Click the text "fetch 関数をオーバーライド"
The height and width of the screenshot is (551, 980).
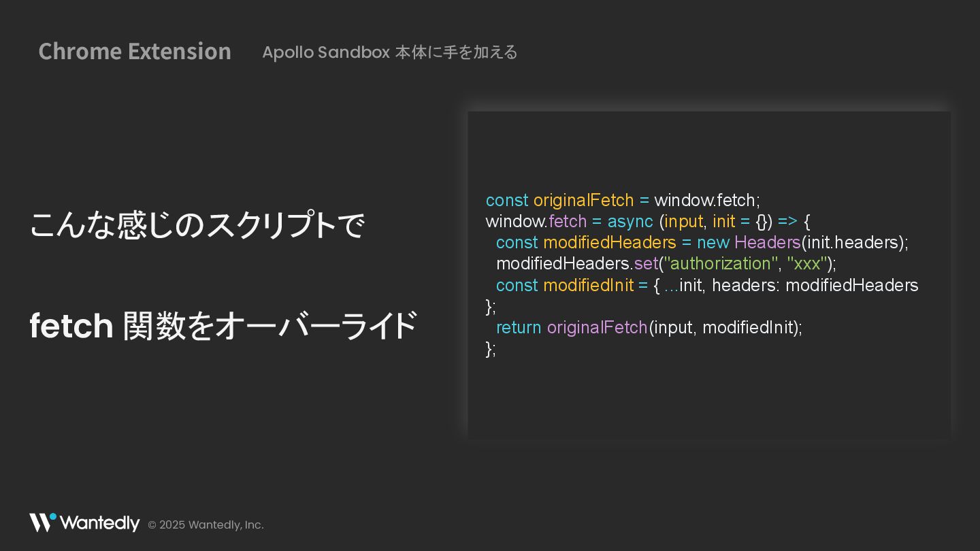(223, 325)
